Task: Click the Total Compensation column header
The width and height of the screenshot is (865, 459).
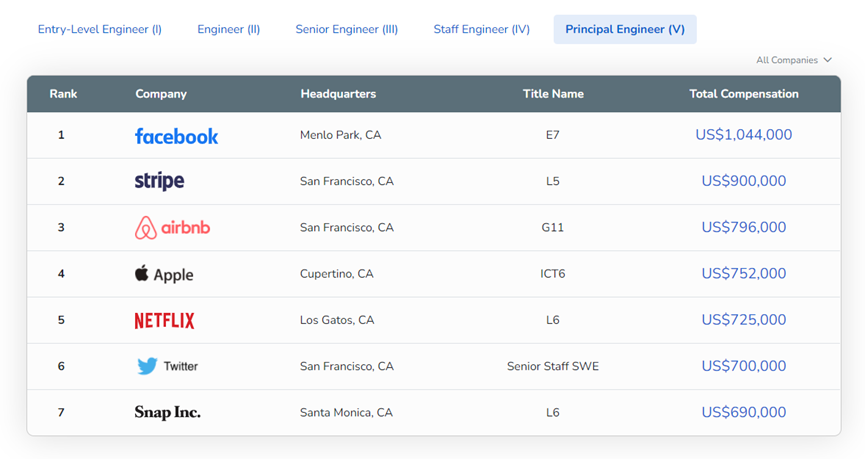Action: point(744,94)
